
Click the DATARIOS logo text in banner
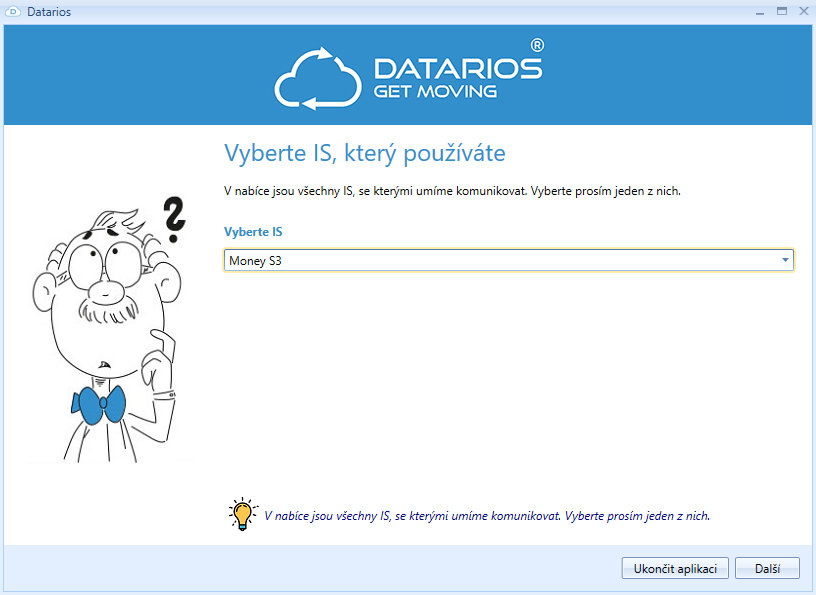coord(457,68)
